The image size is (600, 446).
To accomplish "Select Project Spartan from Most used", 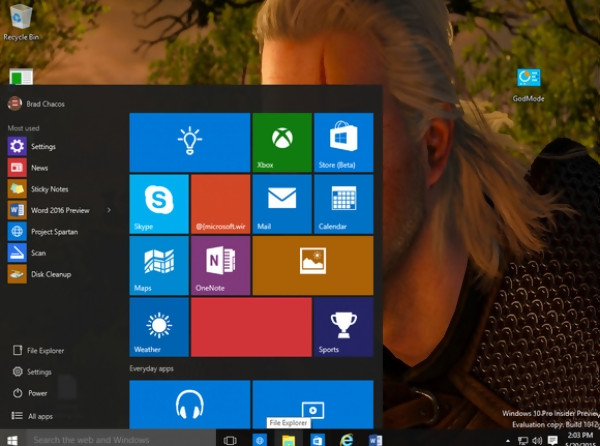I will (54, 231).
